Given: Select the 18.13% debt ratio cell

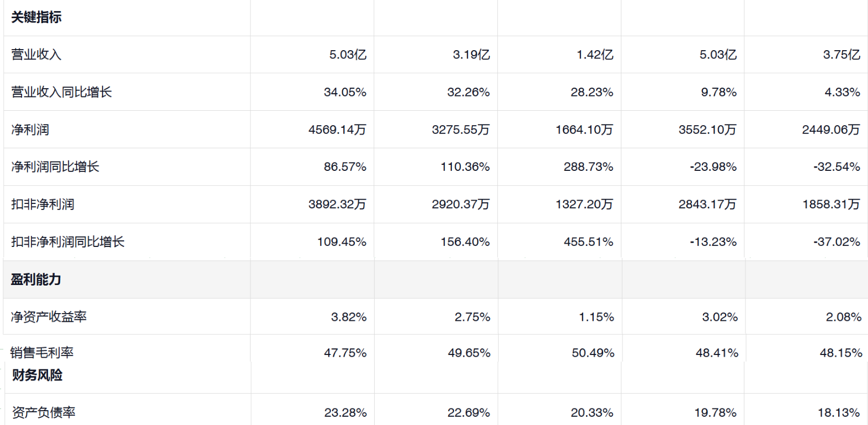Looking at the screenshot, I should tap(839, 412).
